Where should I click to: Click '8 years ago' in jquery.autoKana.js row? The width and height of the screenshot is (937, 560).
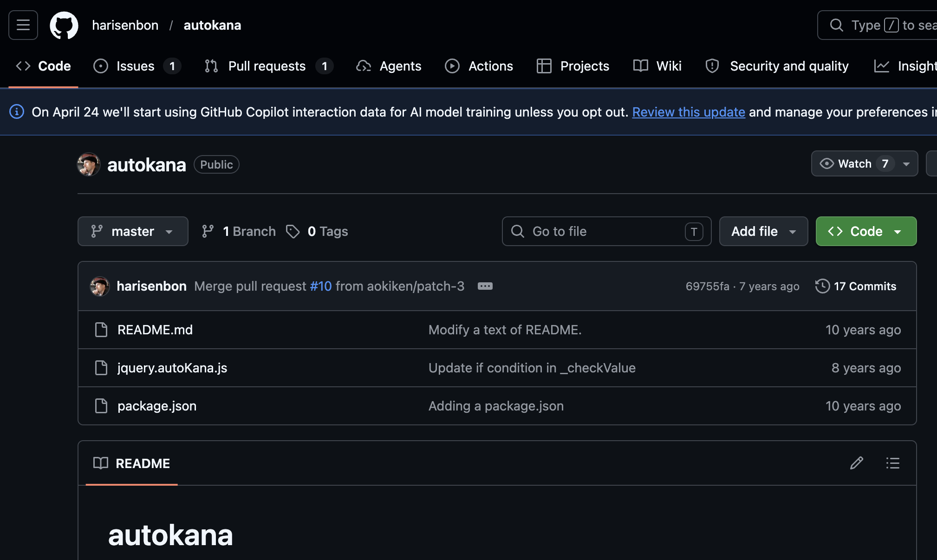tap(866, 368)
